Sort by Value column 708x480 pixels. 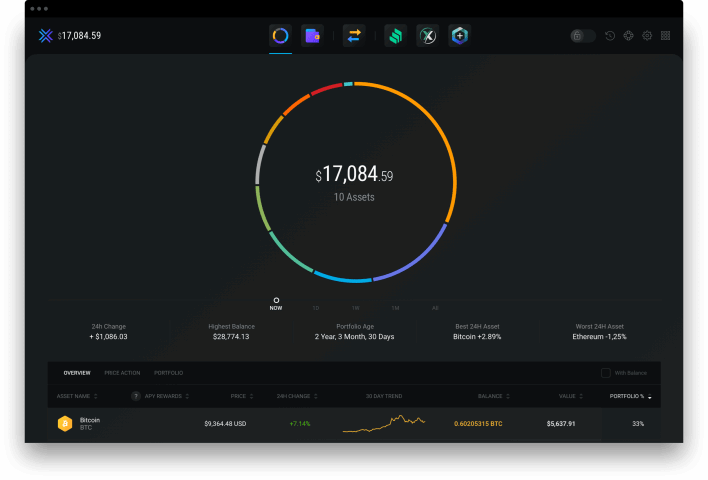571,396
